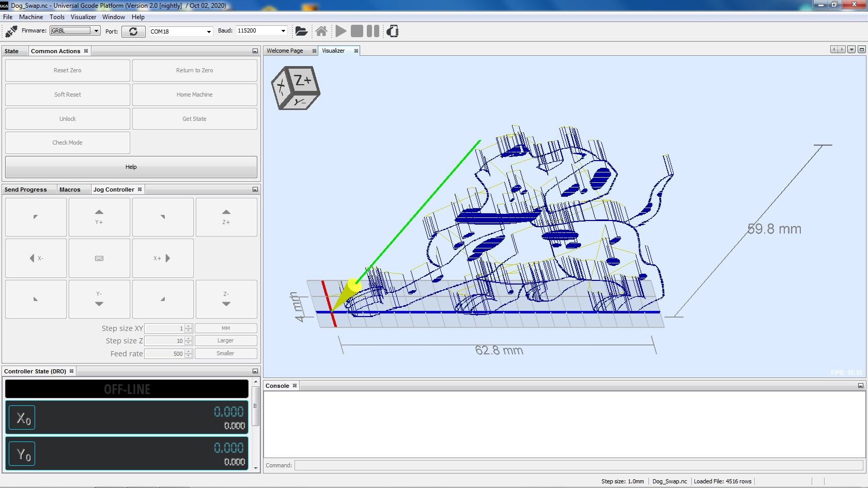
Task: Close the Common Actions tab
Action: [86, 51]
